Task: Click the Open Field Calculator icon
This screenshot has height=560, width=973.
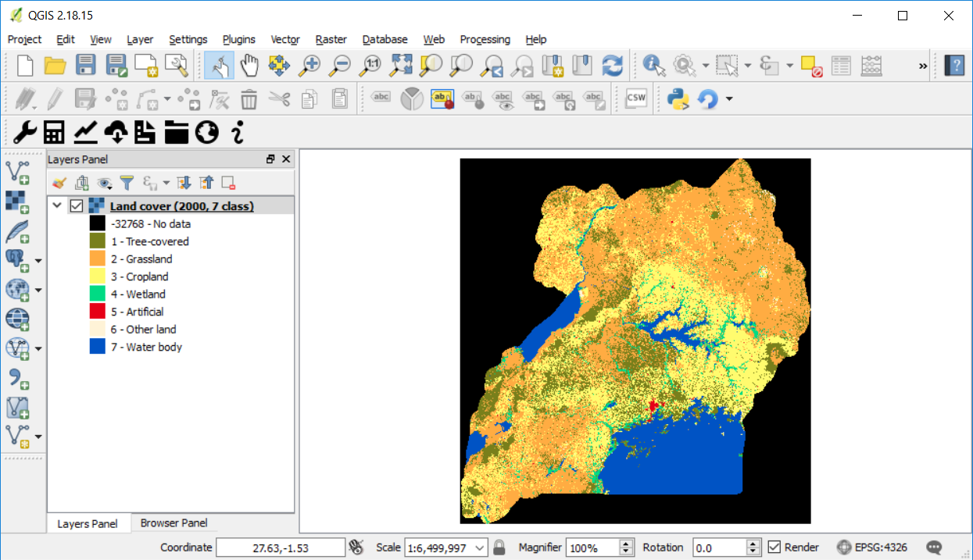Action: tap(872, 66)
